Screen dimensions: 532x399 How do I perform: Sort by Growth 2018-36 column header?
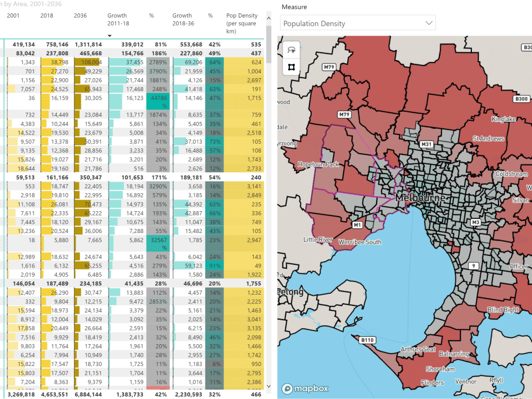(x=183, y=19)
